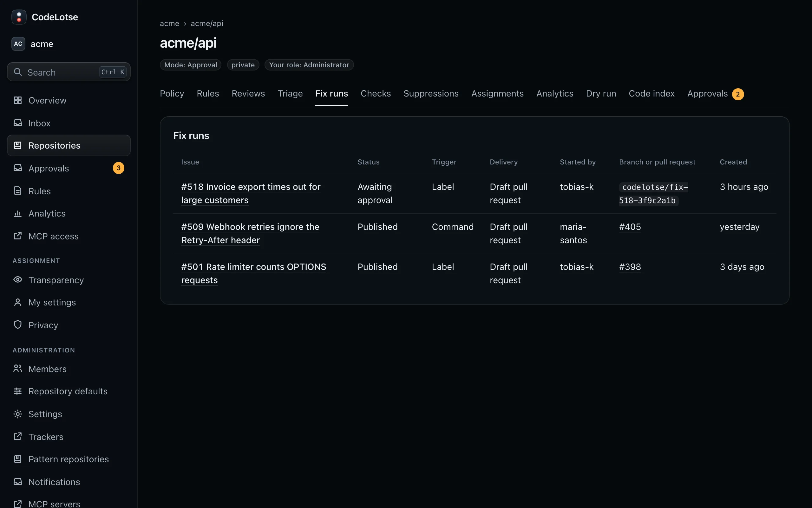
Task: Open the Dry run tab
Action: point(601,93)
